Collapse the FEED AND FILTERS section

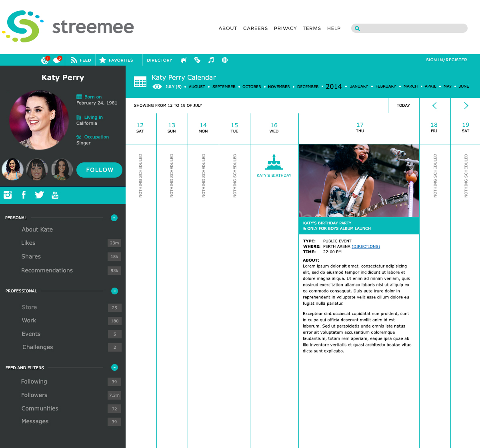pos(114,367)
